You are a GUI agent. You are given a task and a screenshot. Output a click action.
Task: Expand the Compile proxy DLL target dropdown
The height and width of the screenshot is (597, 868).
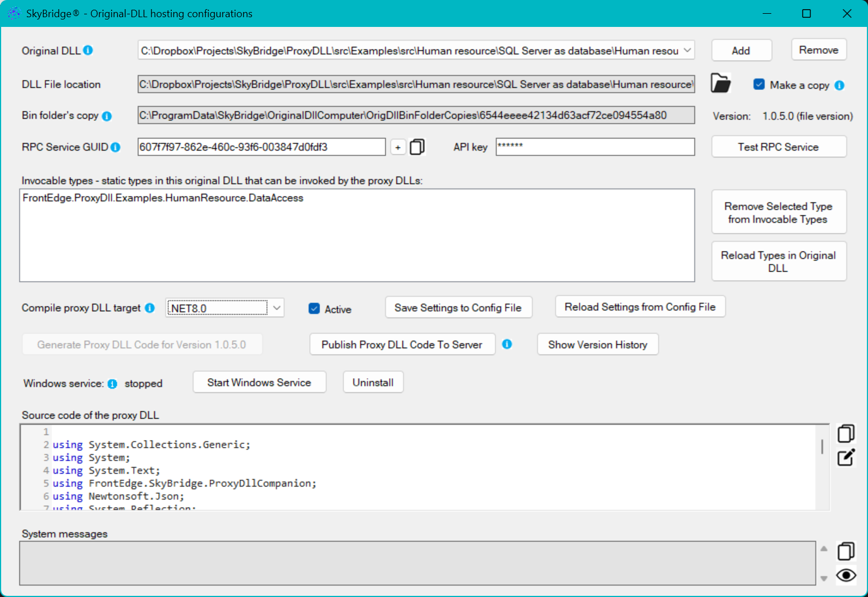coord(277,308)
